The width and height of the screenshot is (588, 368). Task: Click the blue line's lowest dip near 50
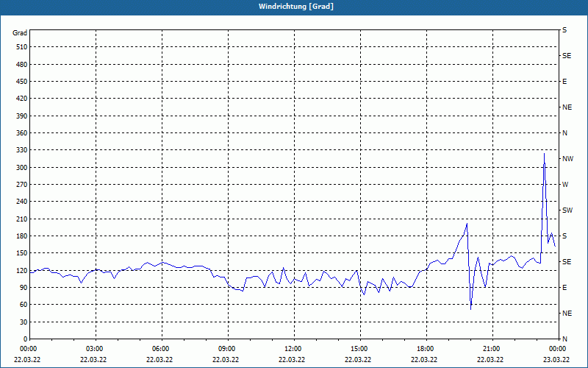[470, 309]
